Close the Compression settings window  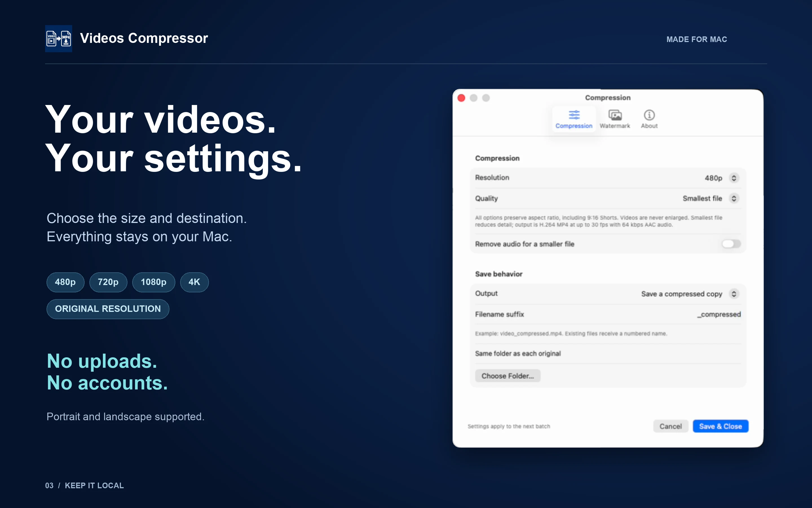tap(461, 98)
